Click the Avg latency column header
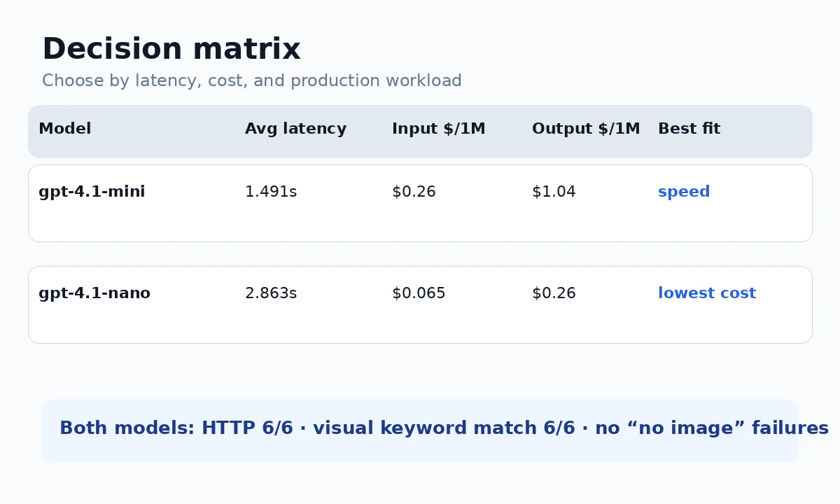 pos(295,129)
